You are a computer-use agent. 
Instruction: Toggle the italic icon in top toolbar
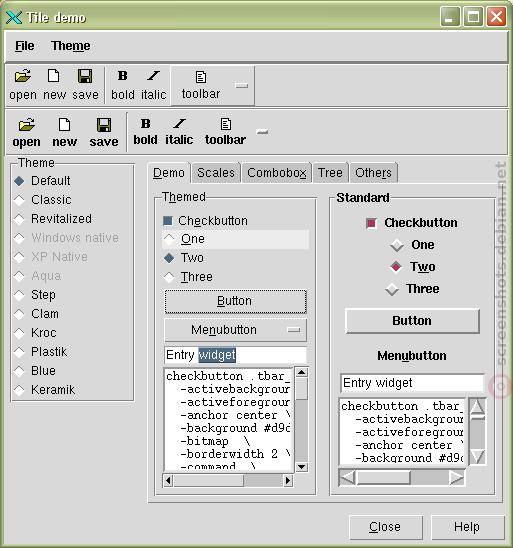click(x=153, y=75)
